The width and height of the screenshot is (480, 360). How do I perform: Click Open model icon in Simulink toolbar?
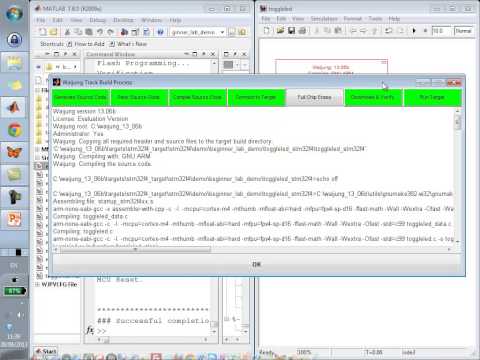(280, 31)
